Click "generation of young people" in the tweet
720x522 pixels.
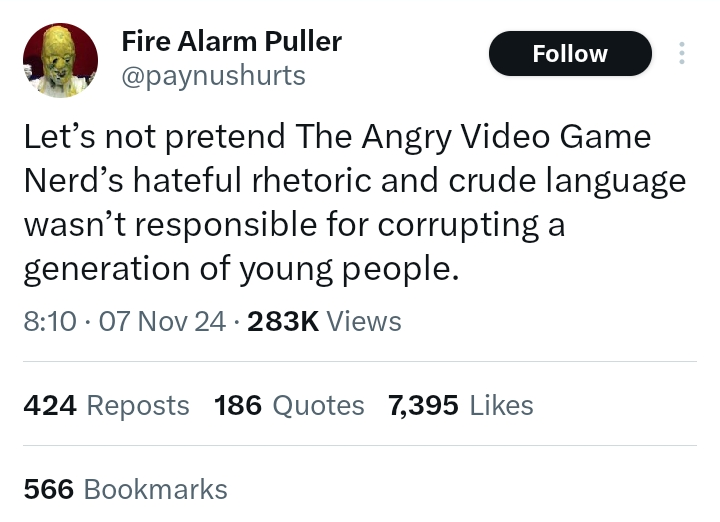click(x=241, y=270)
